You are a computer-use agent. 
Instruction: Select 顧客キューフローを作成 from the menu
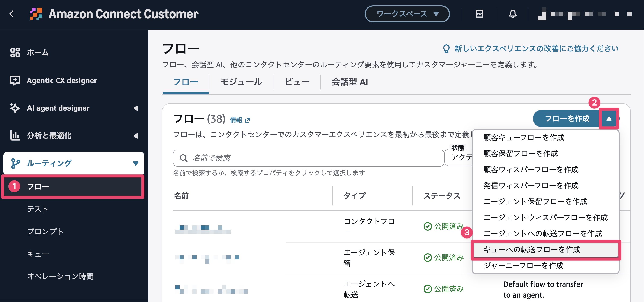point(545,138)
